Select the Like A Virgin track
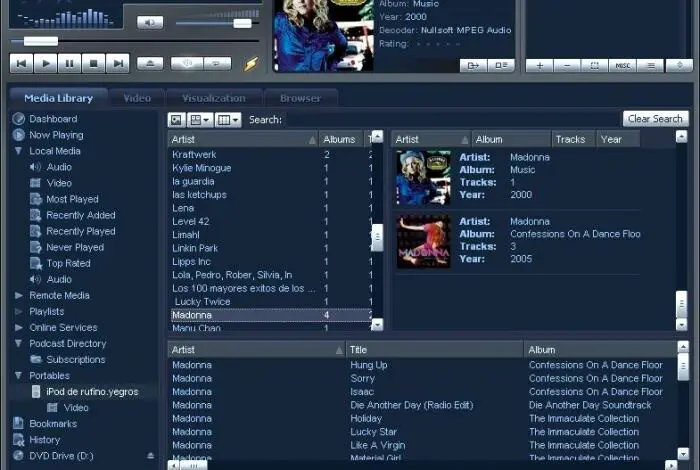700x470 pixels. 422,445
